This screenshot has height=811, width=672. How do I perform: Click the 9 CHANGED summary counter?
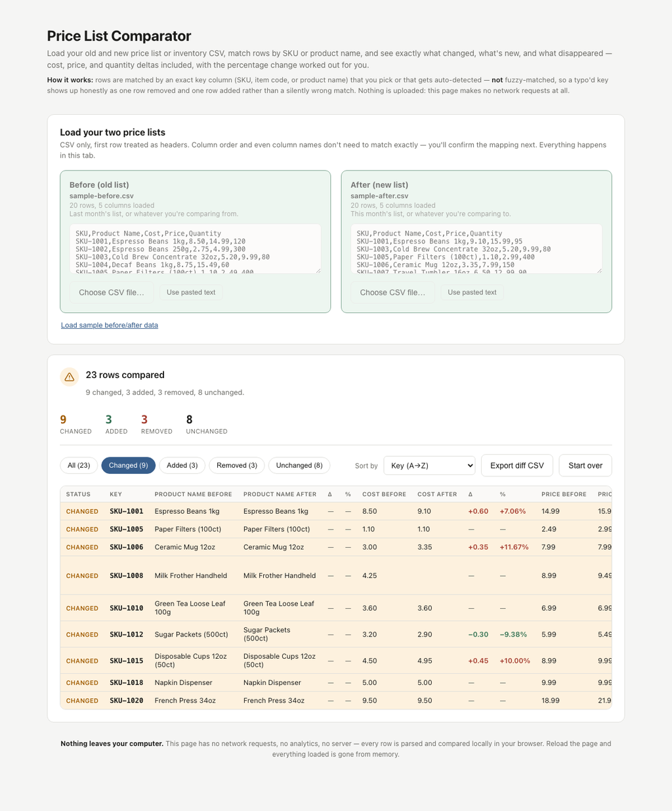(75, 425)
